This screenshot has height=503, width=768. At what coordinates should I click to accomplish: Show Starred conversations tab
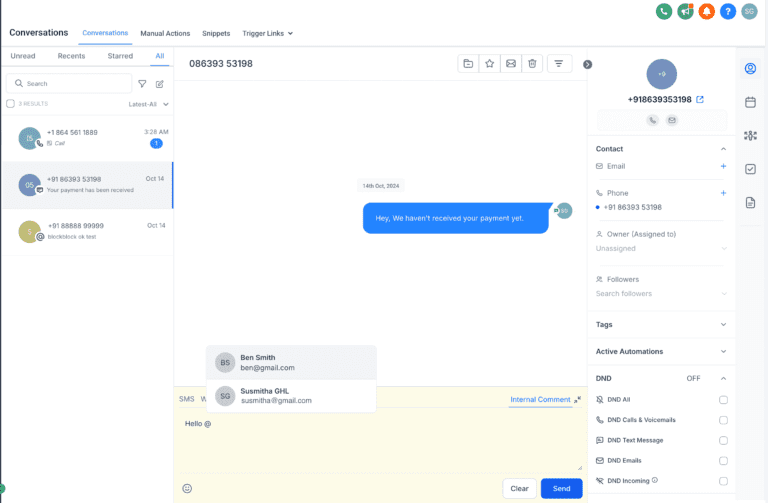[120, 56]
